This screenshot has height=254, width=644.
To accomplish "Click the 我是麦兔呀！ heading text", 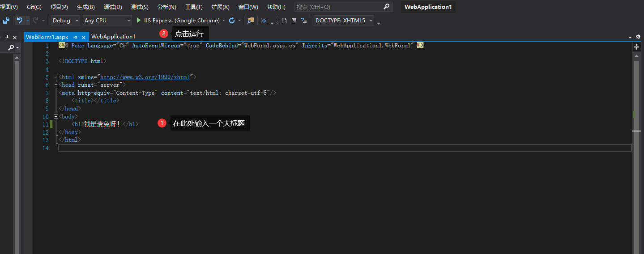I will pos(102,124).
